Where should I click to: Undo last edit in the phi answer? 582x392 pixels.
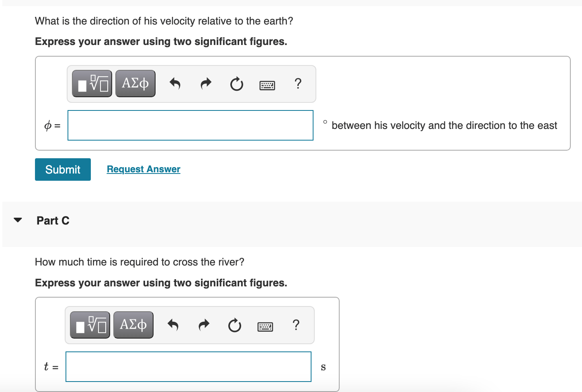(x=175, y=84)
